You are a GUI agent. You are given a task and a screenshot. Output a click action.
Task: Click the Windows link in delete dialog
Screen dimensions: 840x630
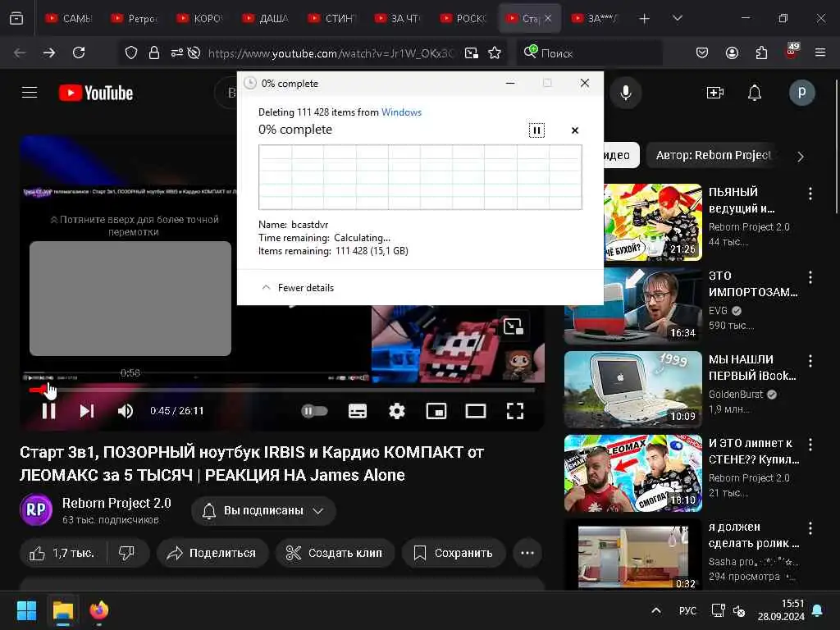coord(401,112)
